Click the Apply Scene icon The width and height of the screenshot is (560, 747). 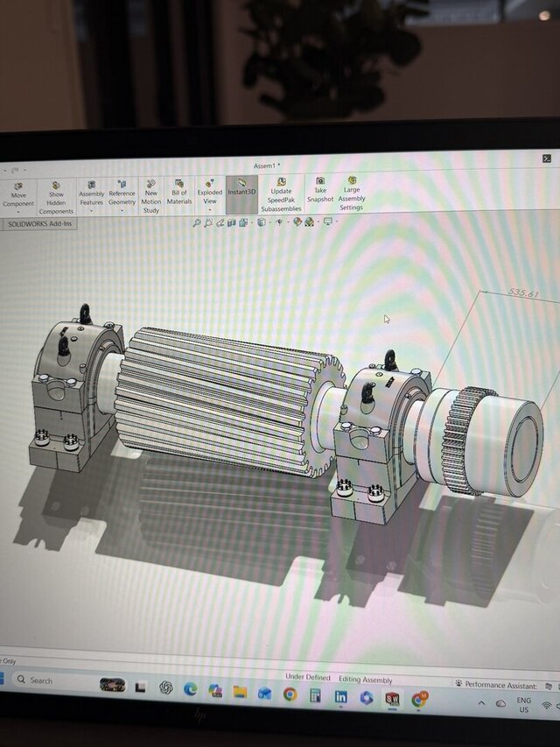click(x=309, y=222)
